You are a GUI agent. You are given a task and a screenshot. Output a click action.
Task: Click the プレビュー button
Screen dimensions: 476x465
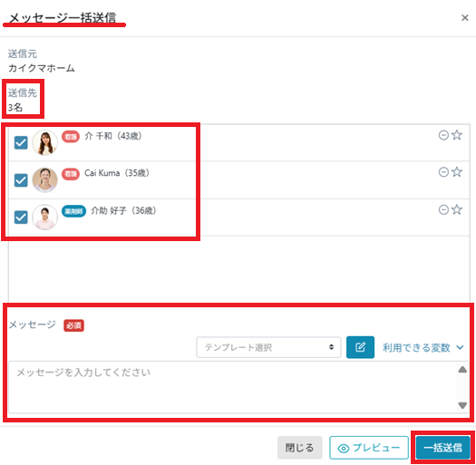[x=369, y=448]
